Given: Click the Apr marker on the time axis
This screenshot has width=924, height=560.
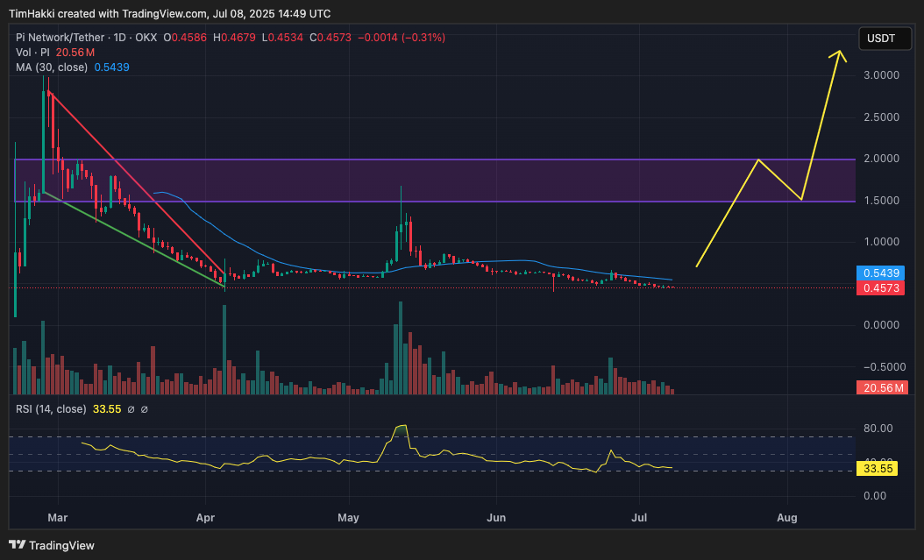Looking at the screenshot, I should pos(206,518).
